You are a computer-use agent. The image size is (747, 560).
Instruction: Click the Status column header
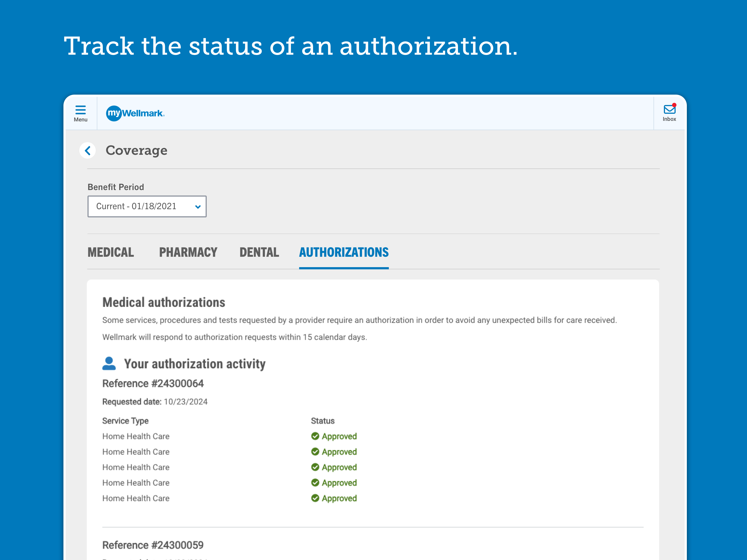[323, 421]
